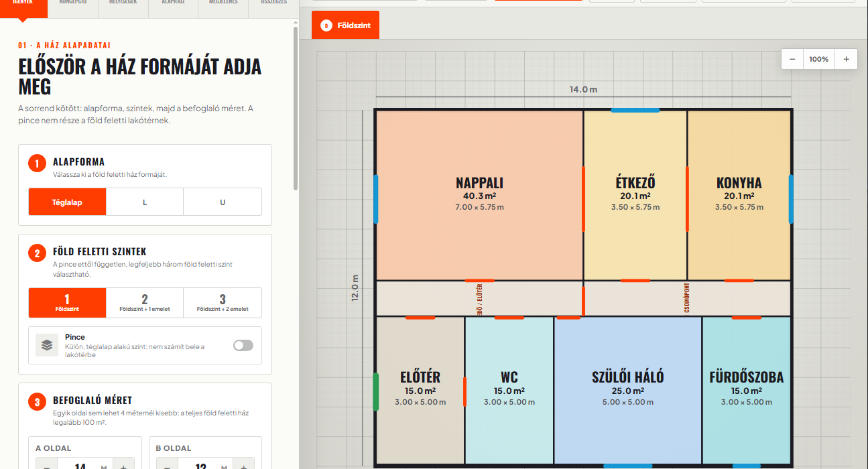Enable the Pince toggle switch

(x=243, y=346)
